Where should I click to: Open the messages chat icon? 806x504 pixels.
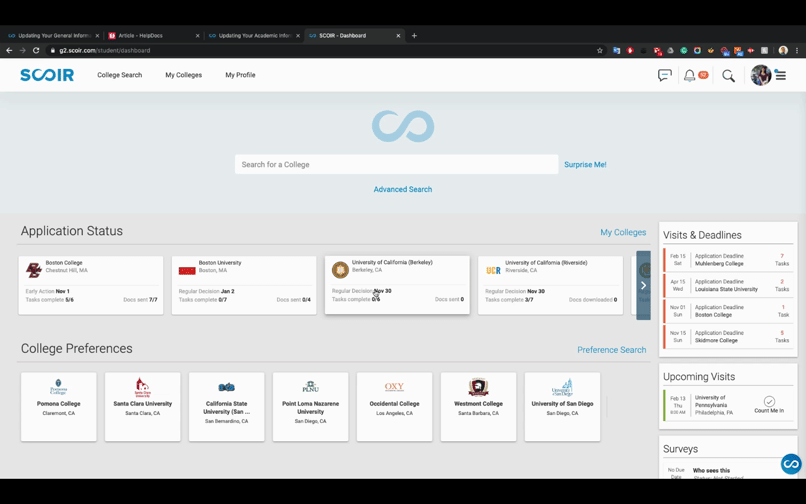pyautogui.click(x=665, y=75)
